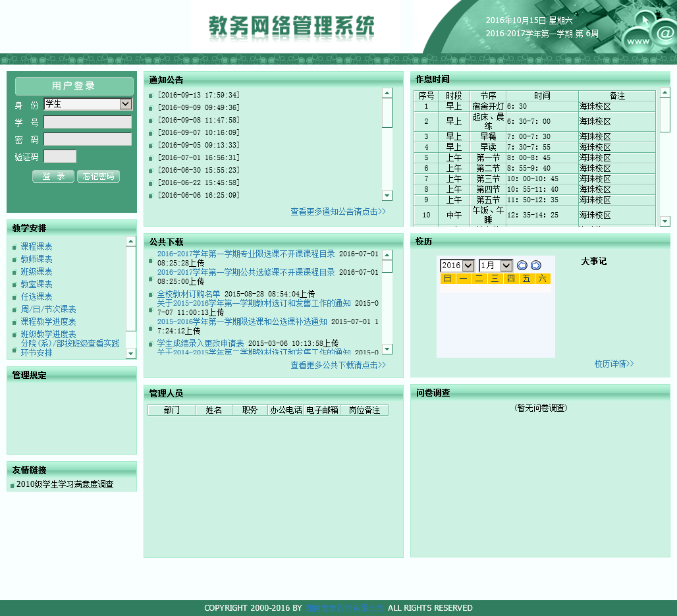Viewport: 677px width, 616px height.
Task: Click the 学号 student number input field
Action: [x=88, y=123]
